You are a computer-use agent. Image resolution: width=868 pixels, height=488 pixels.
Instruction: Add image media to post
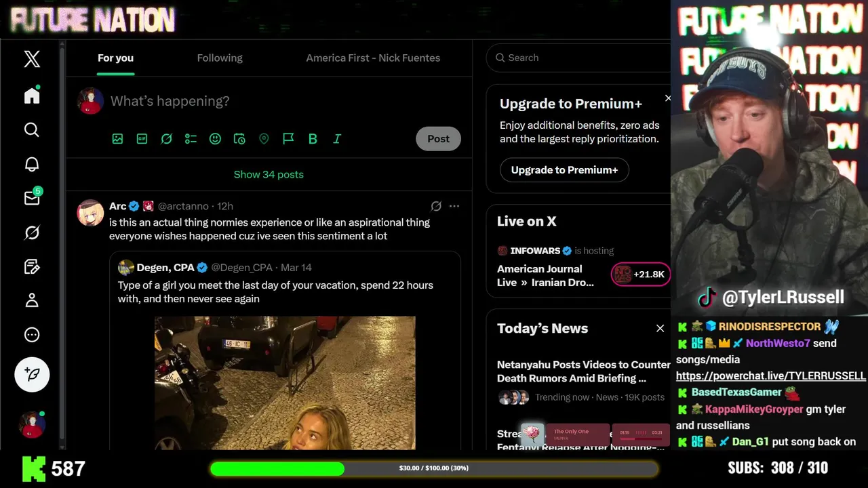[x=117, y=138]
